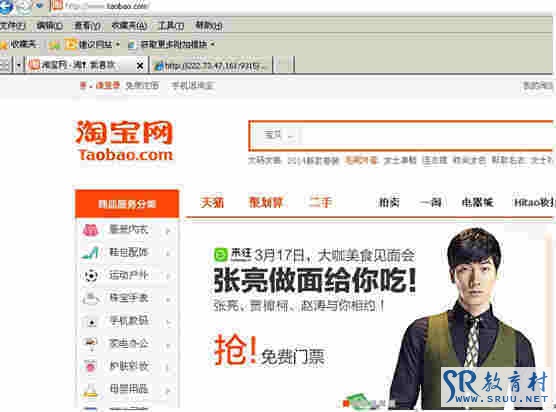Click the Taobao.com logo

(x=124, y=141)
